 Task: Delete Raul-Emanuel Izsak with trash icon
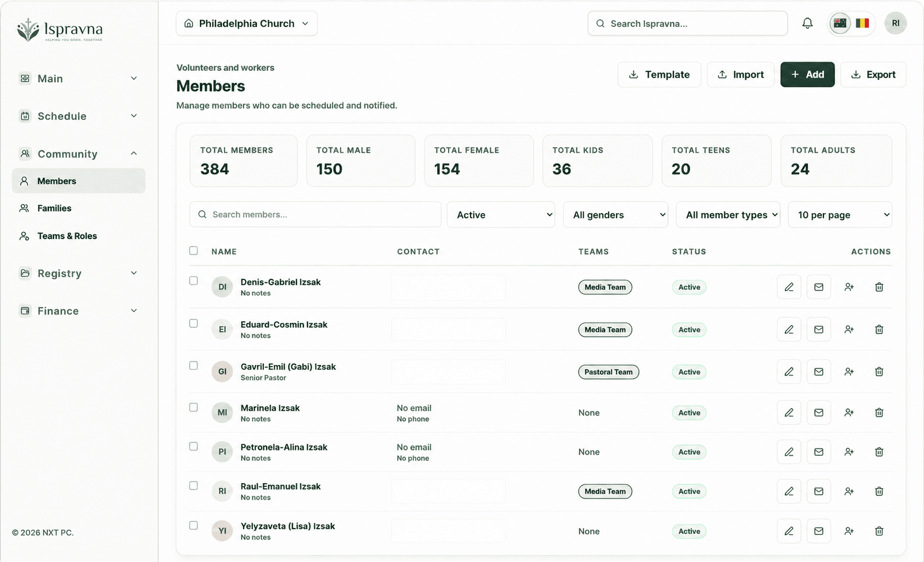point(879,491)
